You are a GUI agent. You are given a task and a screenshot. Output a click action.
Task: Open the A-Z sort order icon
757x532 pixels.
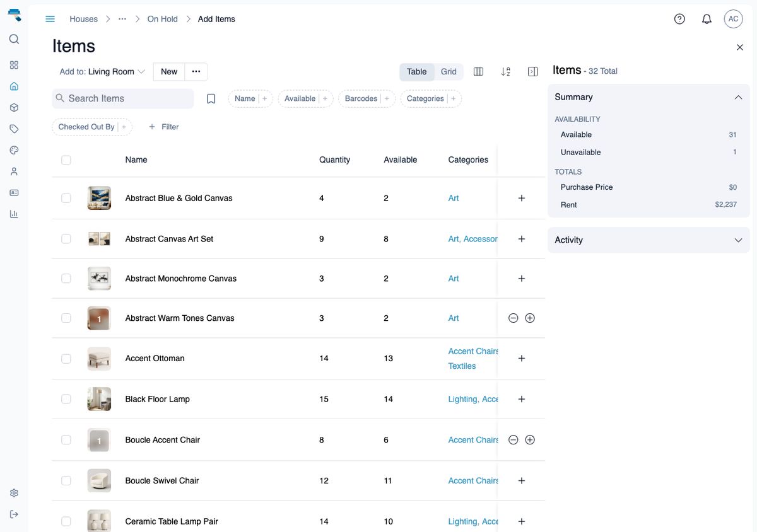pyautogui.click(x=505, y=72)
